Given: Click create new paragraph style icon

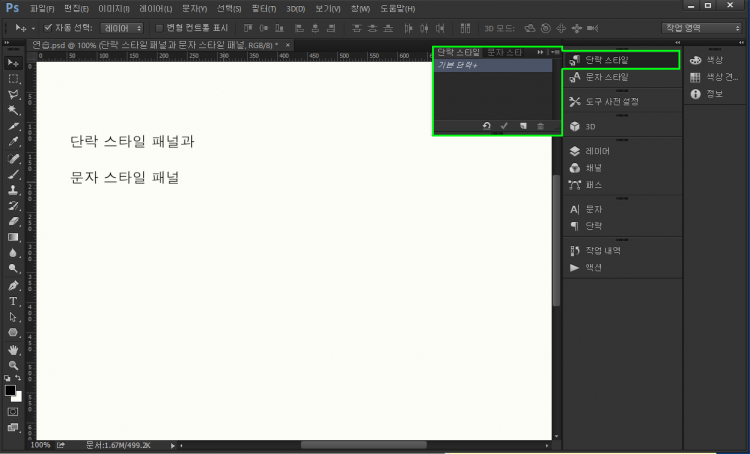Looking at the screenshot, I should coord(522,126).
